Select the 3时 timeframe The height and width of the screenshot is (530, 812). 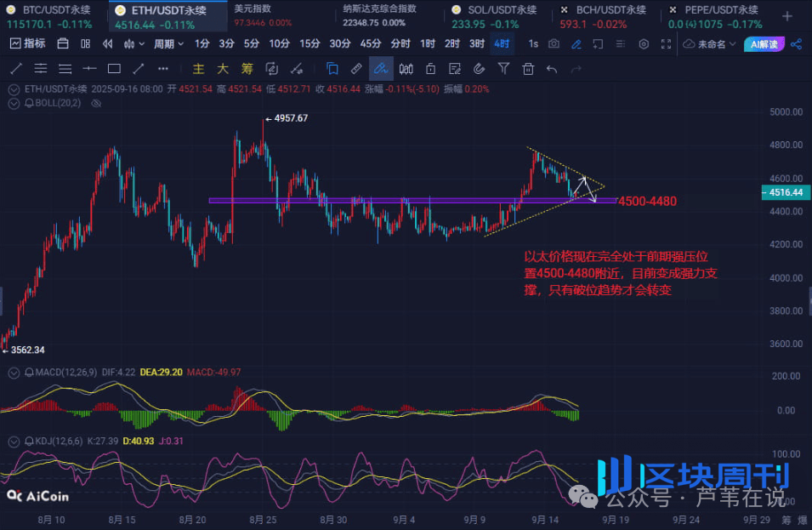[x=476, y=44]
